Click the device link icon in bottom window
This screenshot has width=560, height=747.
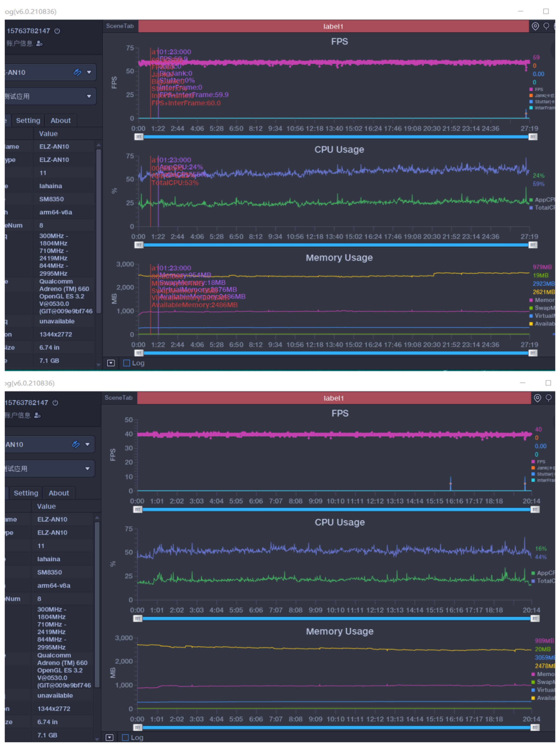coord(76,444)
